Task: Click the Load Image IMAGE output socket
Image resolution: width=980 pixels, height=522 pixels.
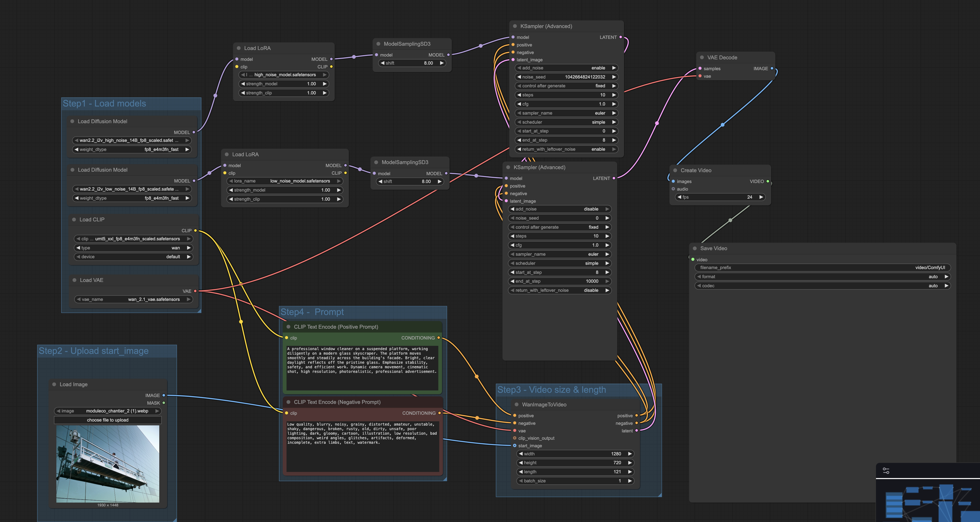Action: 164,395
